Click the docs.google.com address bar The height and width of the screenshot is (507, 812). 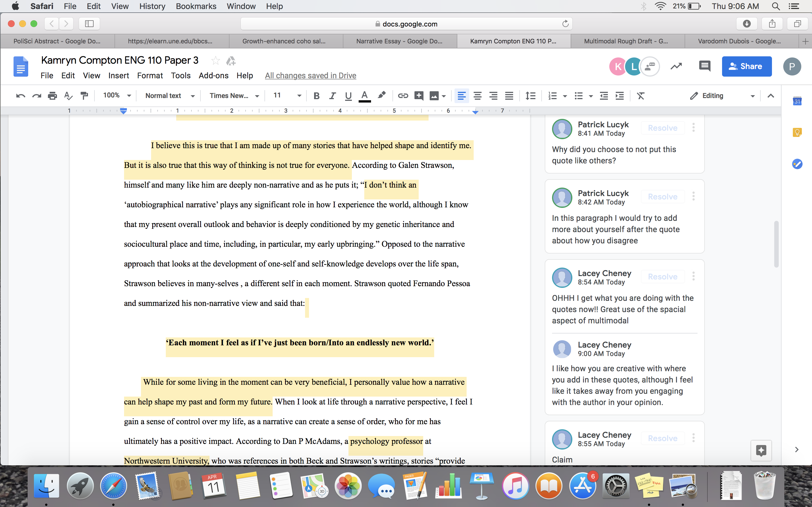point(406,24)
